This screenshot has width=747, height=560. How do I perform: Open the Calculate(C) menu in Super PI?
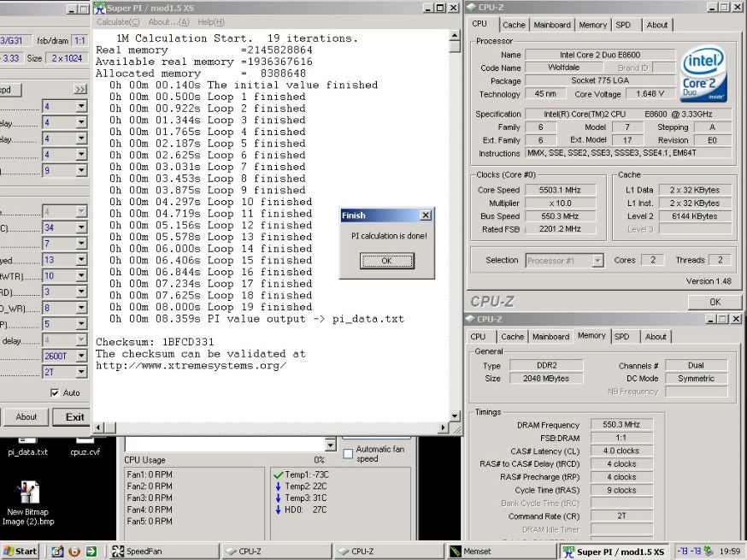click(118, 22)
